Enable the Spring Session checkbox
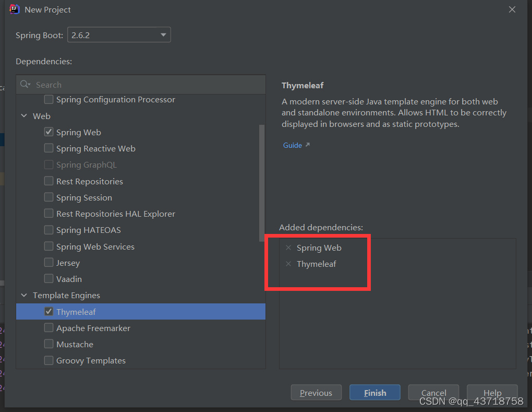This screenshot has width=532, height=412. tap(49, 197)
